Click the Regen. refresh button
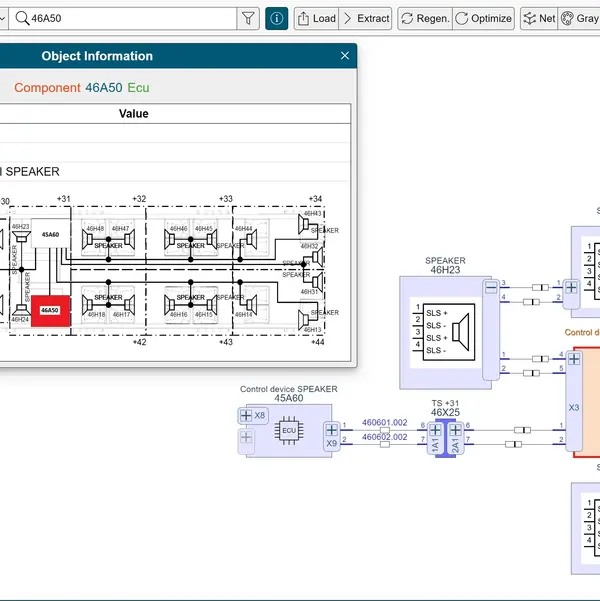Screen dimensions: 600x601 [x=424, y=18]
